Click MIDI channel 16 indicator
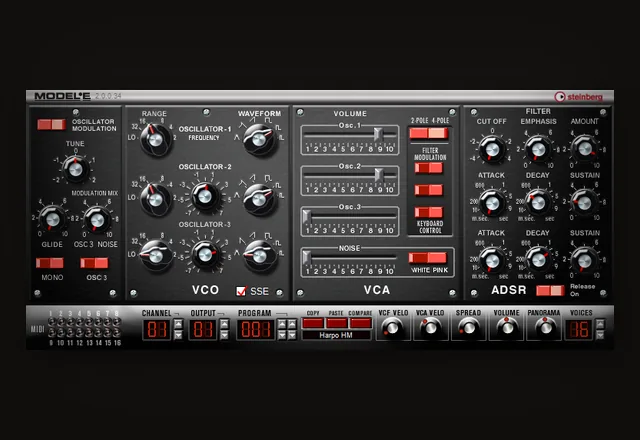640x440 pixels. (117, 332)
